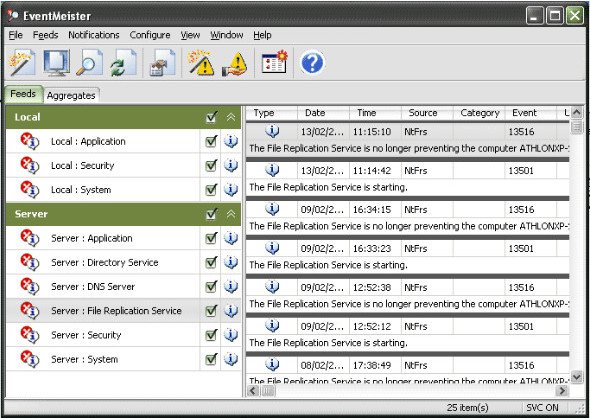This screenshot has height=418, width=590.
Task: Click info icon for Server : File Replication Service
Action: 231,310
